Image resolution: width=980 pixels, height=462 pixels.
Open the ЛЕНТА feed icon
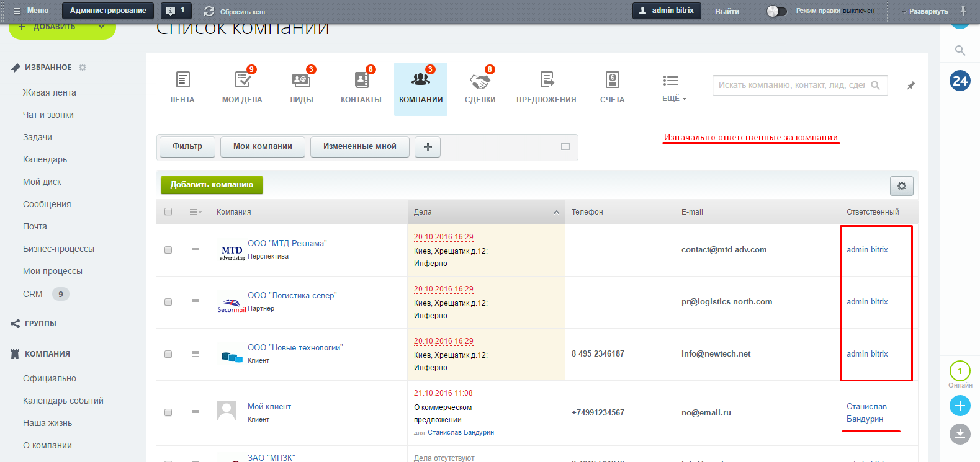[x=182, y=79]
